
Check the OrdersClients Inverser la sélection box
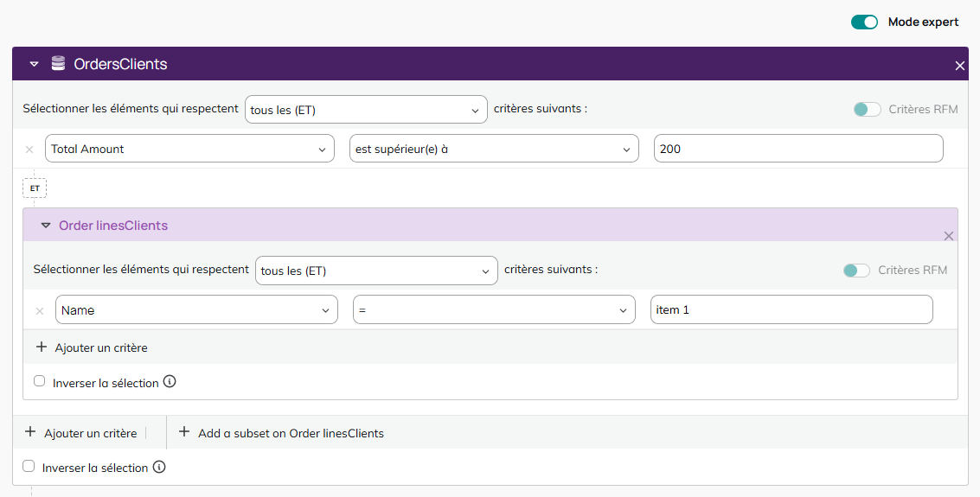[29, 466]
